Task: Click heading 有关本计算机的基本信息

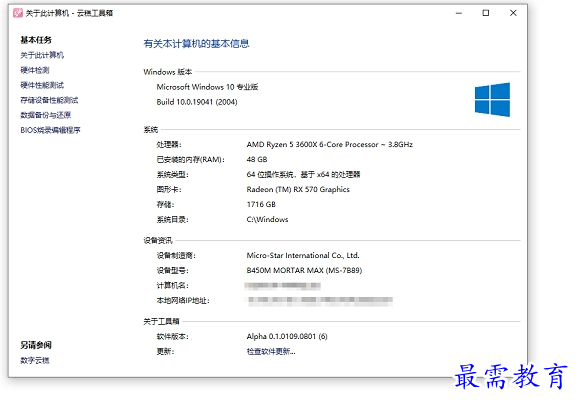Action: tap(197, 44)
